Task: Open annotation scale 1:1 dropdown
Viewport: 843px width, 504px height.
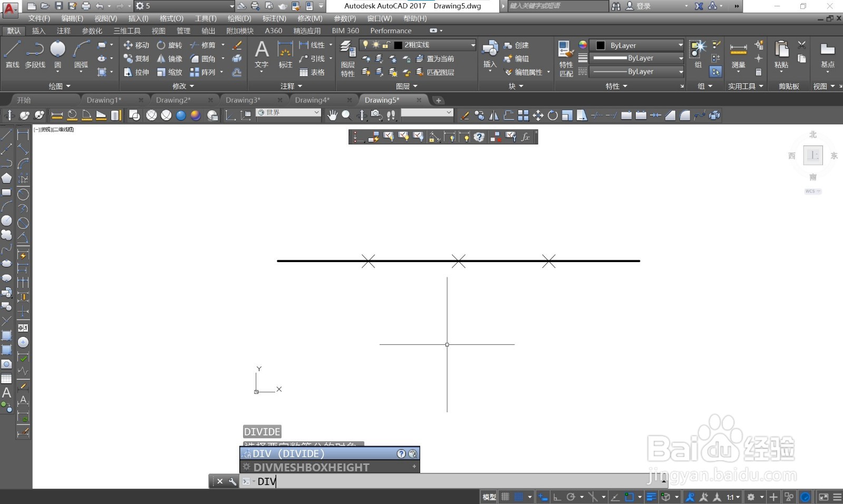Action: coord(733,497)
